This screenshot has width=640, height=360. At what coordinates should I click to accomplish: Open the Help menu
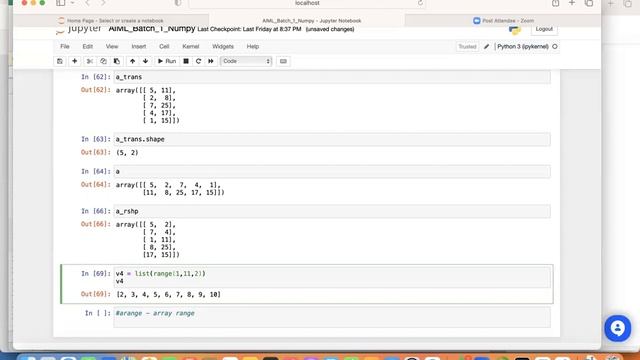253,47
